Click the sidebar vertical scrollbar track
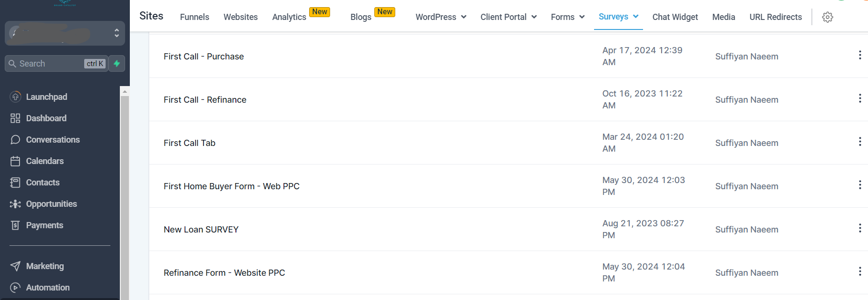The width and height of the screenshot is (868, 300). tap(125, 197)
